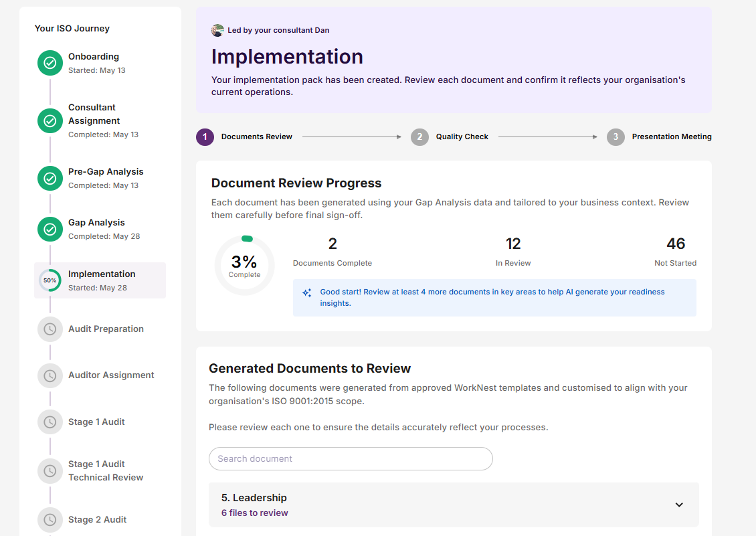
Task: Click the Document Review Progress heading
Action: pyautogui.click(x=296, y=183)
